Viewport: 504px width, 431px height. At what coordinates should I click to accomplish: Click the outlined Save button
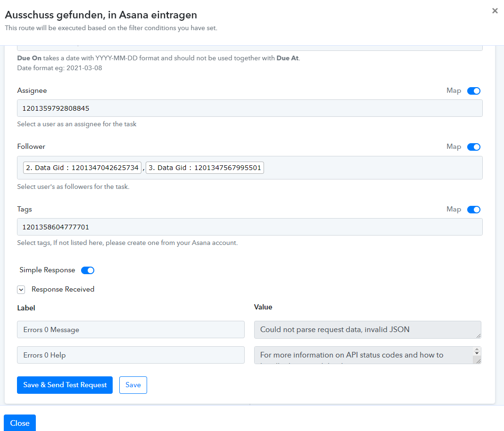click(x=133, y=385)
